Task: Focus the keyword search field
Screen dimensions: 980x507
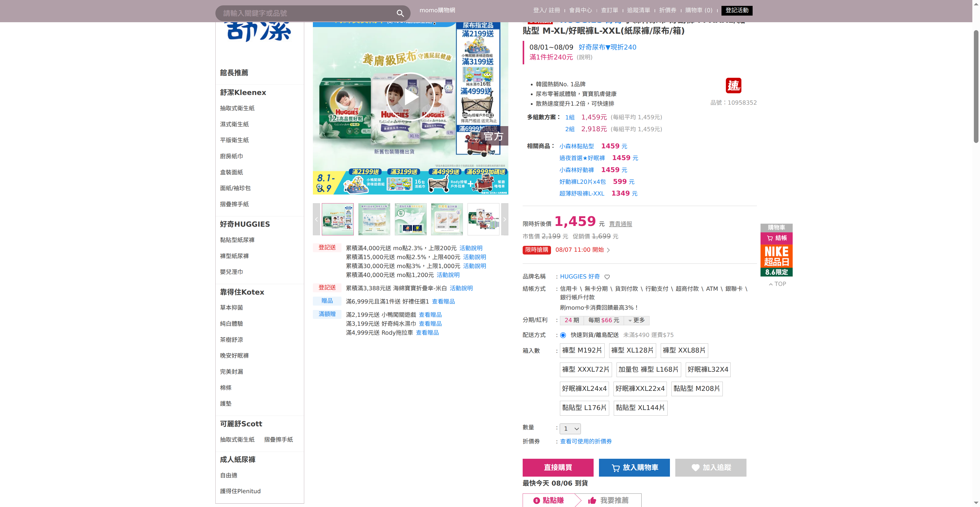Action: [306, 13]
